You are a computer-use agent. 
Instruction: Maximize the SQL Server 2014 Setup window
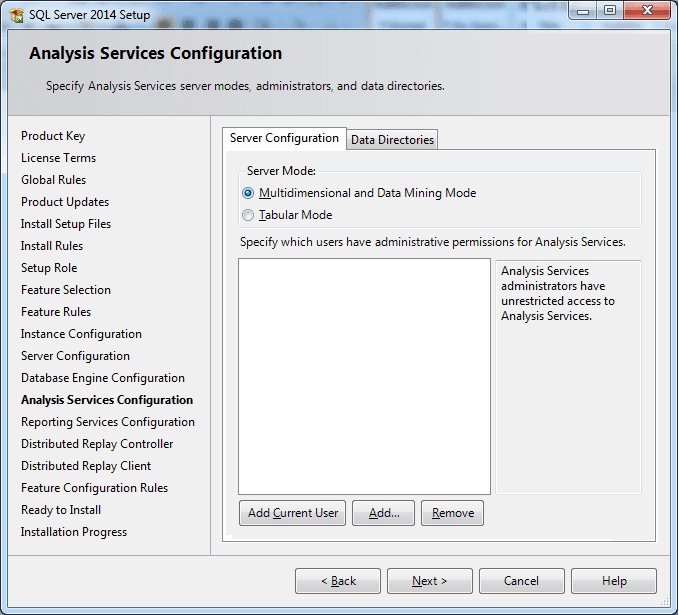pos(610,11)
